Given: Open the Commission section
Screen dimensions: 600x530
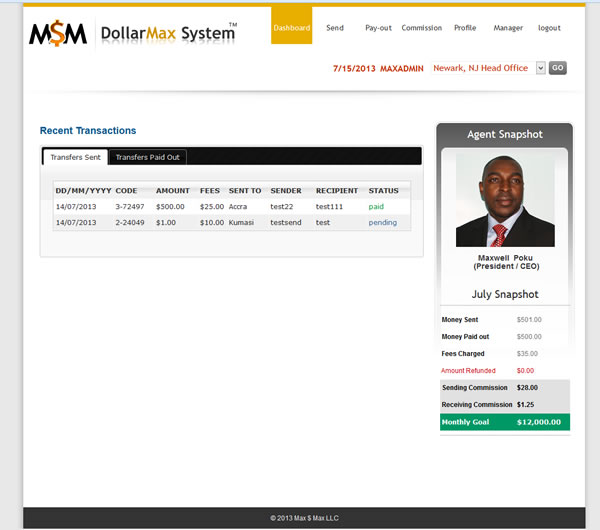Looking at the screenshot, I should click(421, 28).
